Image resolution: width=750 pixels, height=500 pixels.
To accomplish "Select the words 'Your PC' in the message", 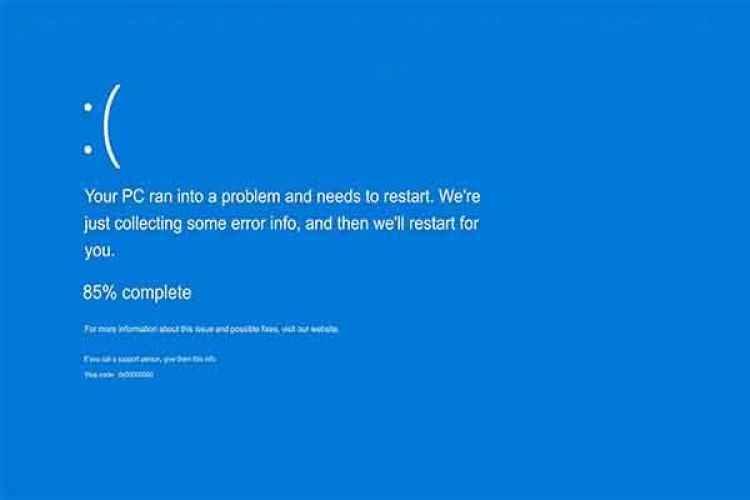I will click(x=114, y=196).
